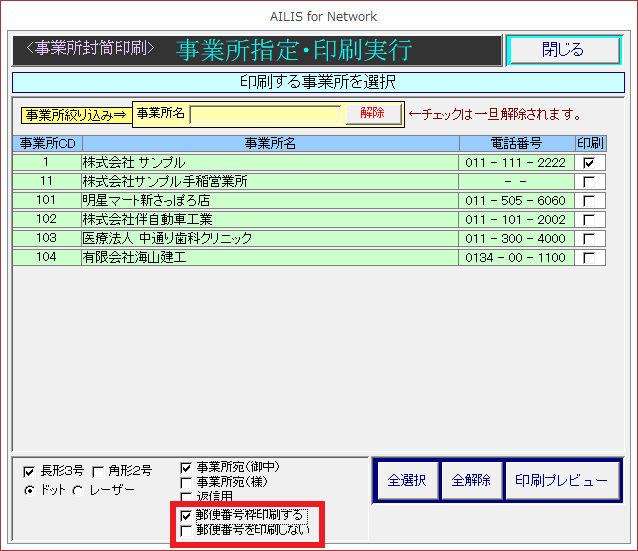638x551 pixels.
Task: Focus the 事業所名 filter input field
Action: coord(266,114)
